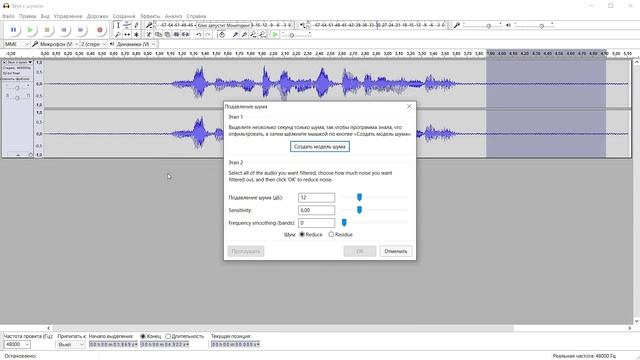
Task: Select the Reduce radio option
Action: [302, 234]
